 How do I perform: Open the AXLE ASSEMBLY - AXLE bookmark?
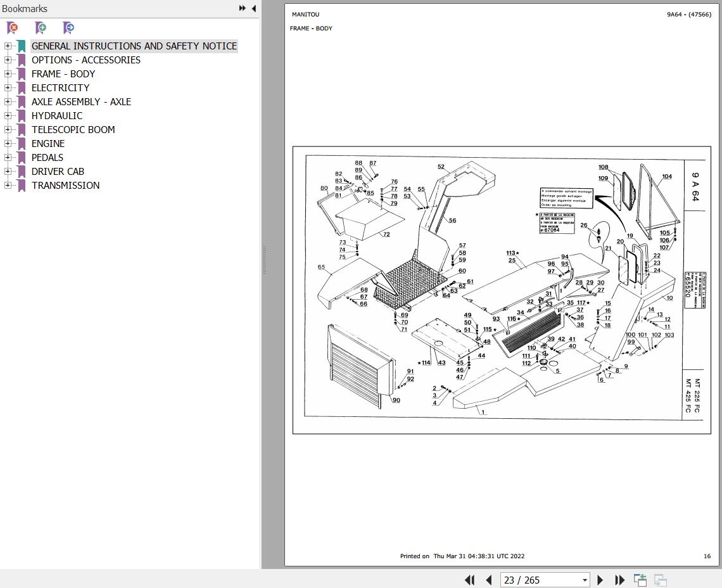pos(81,102)
